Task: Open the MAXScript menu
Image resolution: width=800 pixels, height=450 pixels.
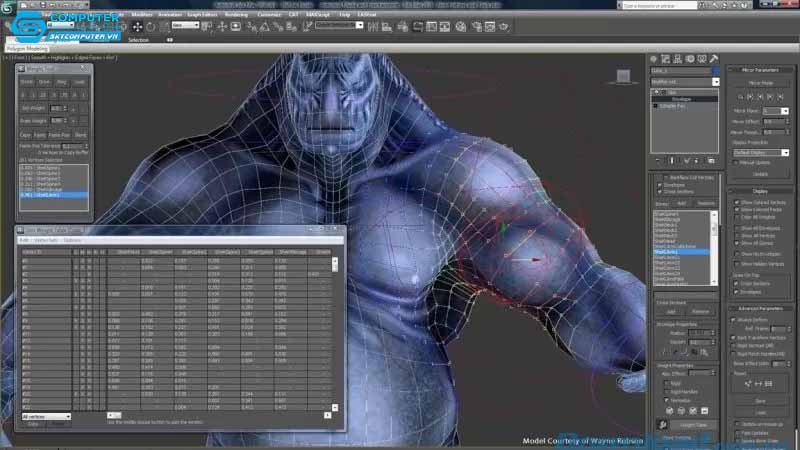Action: (x=318, y=15)
